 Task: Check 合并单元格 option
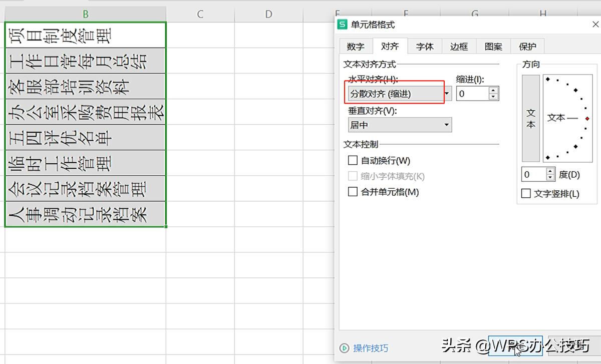pos(353,192)
